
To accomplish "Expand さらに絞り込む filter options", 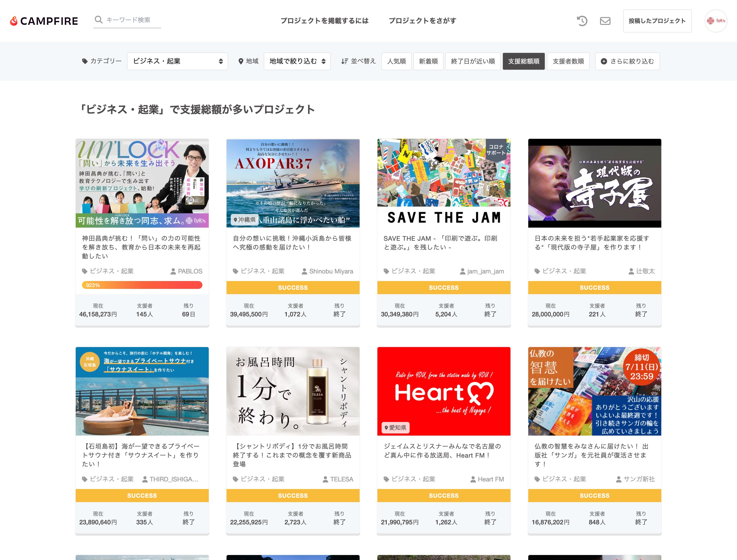I will [627, 61].
